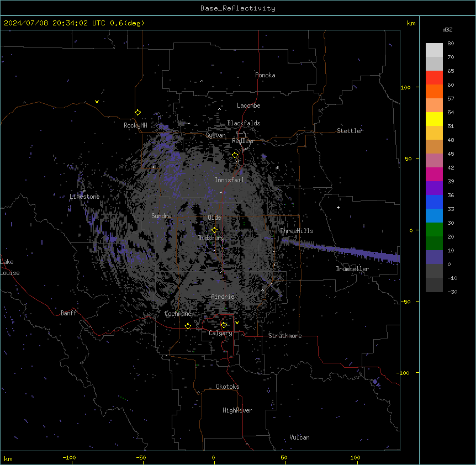Click the blue 36 dBZ legend swatch
The height and width of the screenshot is (465, 476).
tap(434, 202)
